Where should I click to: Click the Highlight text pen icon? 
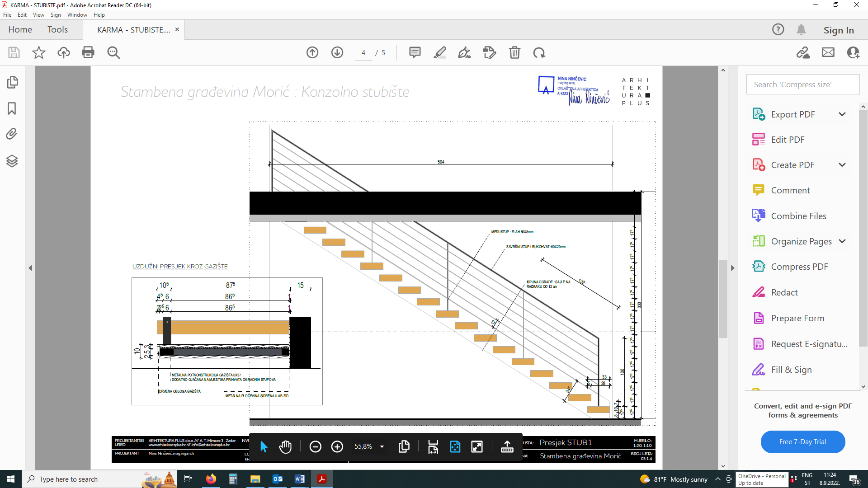[x=439, y=52]
